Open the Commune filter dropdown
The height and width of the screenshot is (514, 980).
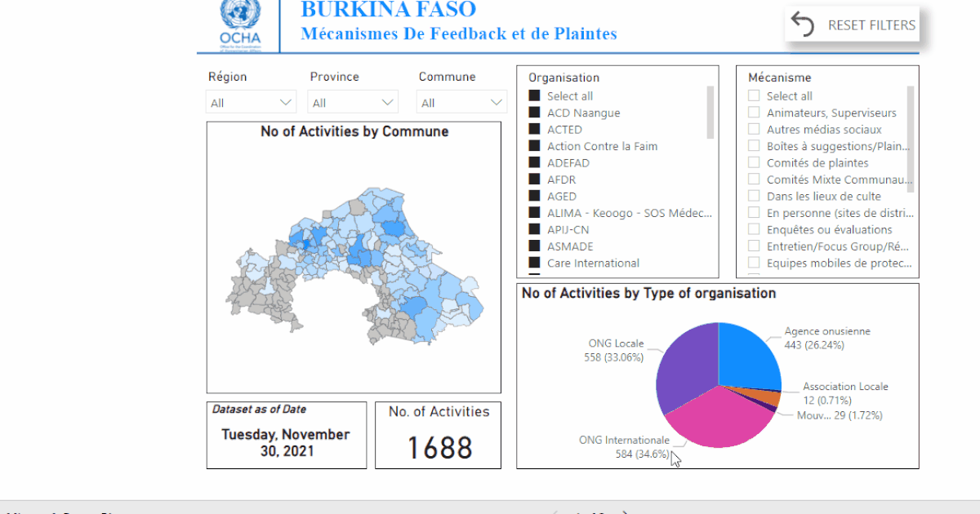point(461,102)
